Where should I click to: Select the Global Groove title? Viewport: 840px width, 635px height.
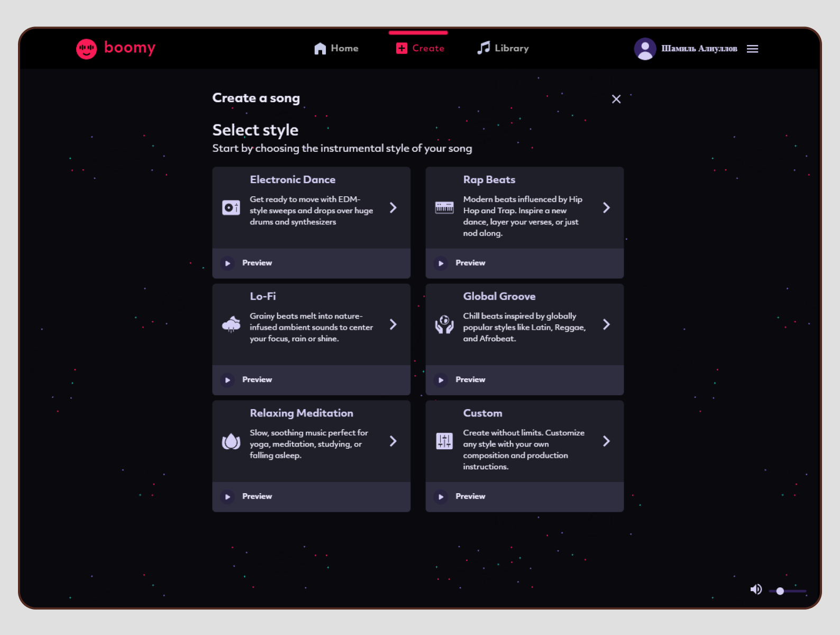point(499,296)
